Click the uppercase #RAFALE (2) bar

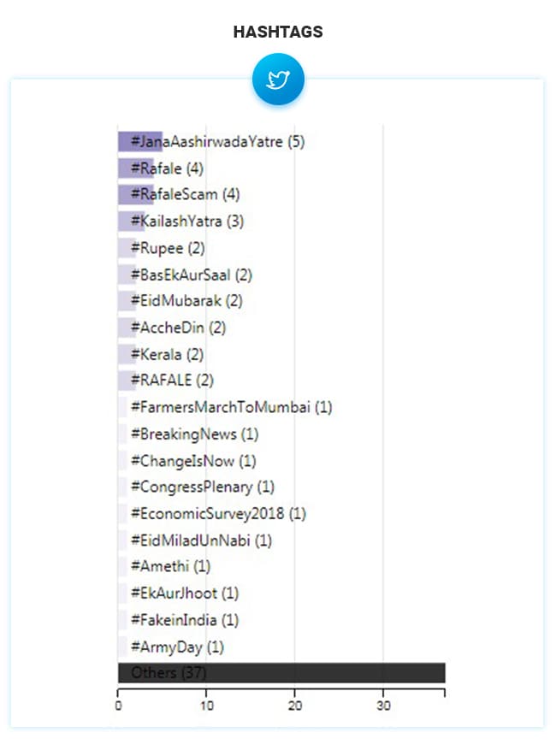(172, 381)
